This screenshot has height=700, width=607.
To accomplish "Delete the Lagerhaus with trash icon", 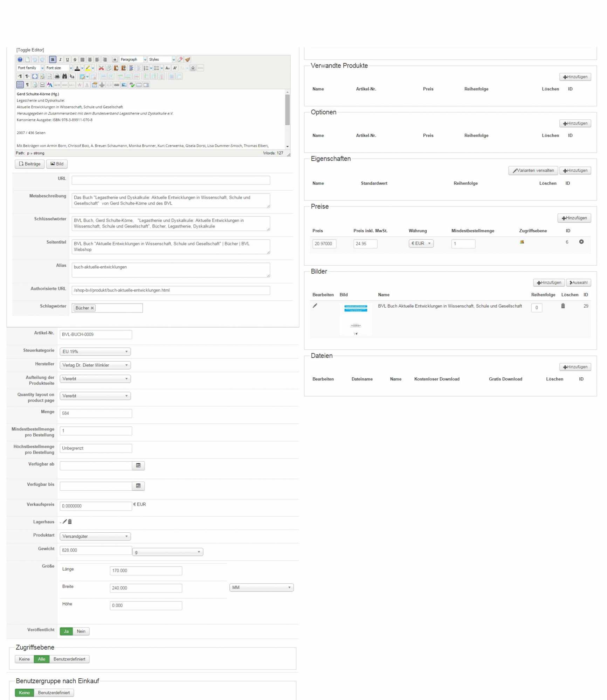I will 70,521.
